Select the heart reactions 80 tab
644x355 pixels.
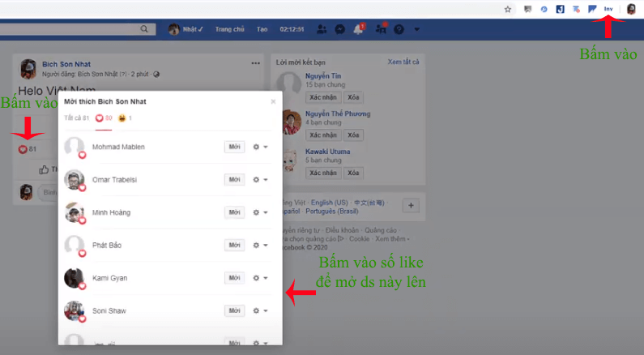[x=104, y=118]
